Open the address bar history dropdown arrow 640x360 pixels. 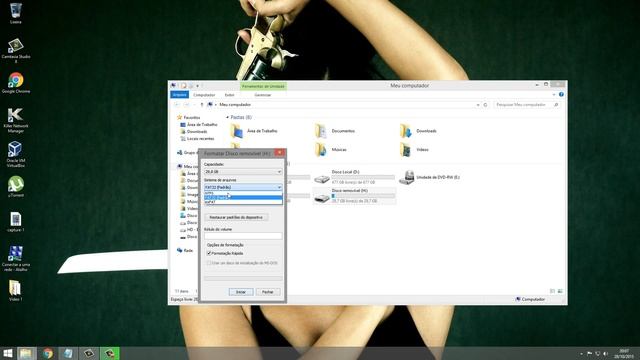(478, 105)
